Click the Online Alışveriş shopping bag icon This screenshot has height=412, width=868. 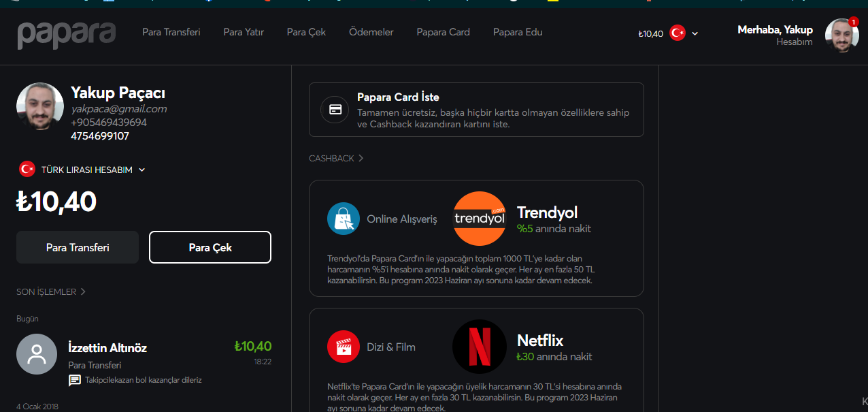[344, 219]
